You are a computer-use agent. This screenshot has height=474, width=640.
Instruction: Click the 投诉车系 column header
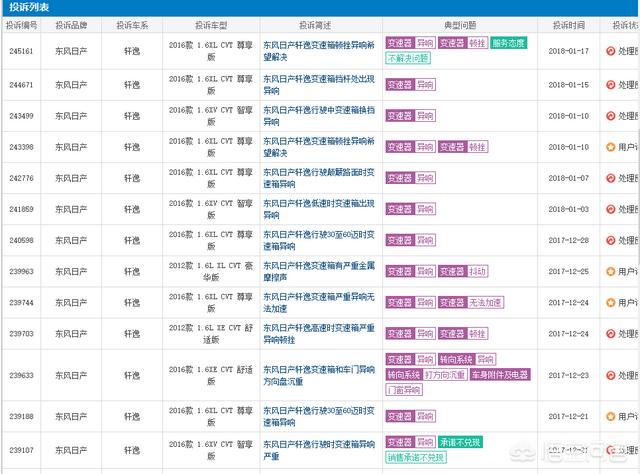point(132,25)
